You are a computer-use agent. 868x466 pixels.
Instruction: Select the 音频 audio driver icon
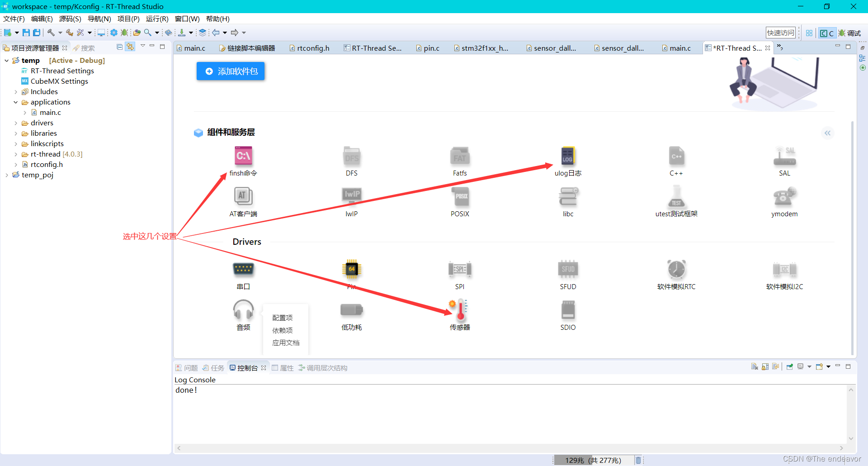[x=243, y=310]
